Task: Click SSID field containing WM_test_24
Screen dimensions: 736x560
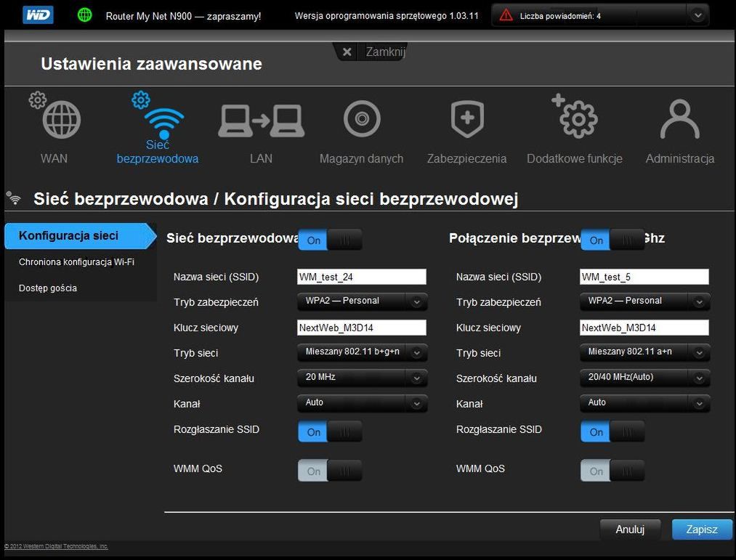Action: pyautogui.click(x=362, y=277)
